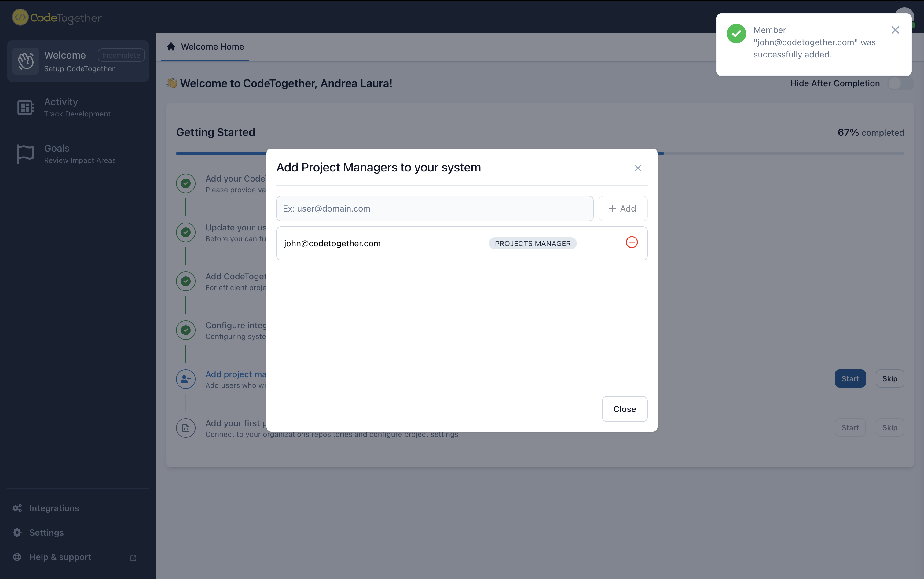Image resolution: width=924 pixels, height=579 pixels.
Task: Click the Welcome Home house icon
Action: 171,46
